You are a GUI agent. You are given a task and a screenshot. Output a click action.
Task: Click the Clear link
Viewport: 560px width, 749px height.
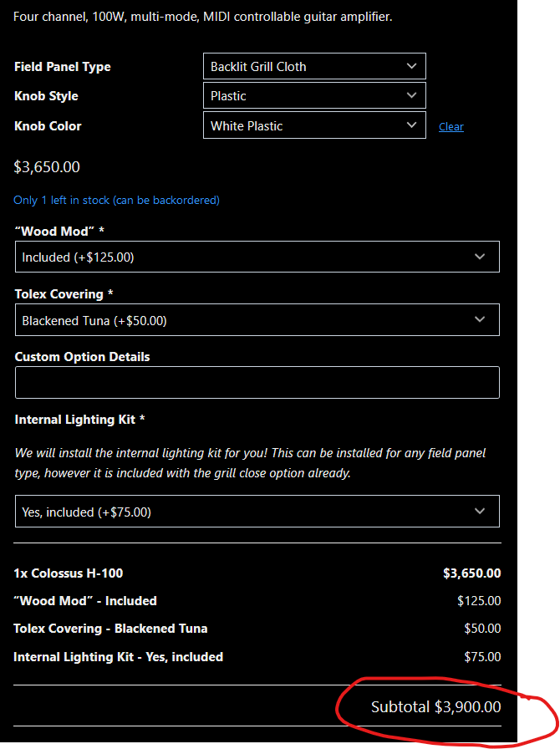coord(451,126)
